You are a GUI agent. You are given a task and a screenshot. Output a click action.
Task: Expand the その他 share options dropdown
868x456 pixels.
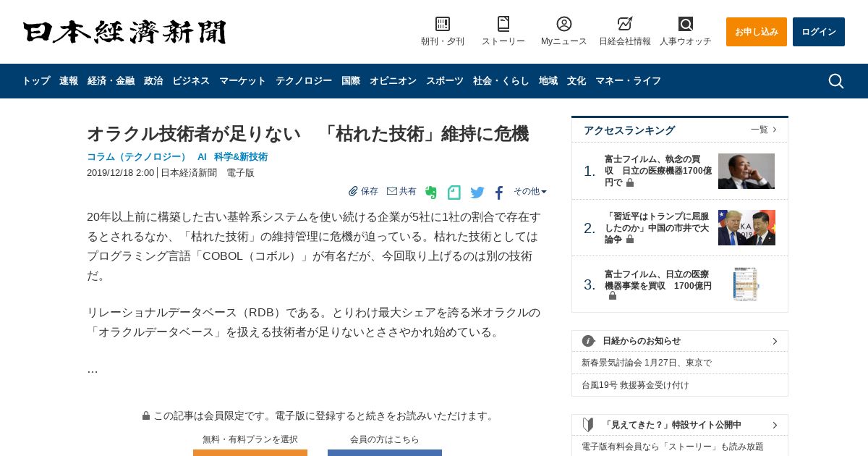pos(530,191)
